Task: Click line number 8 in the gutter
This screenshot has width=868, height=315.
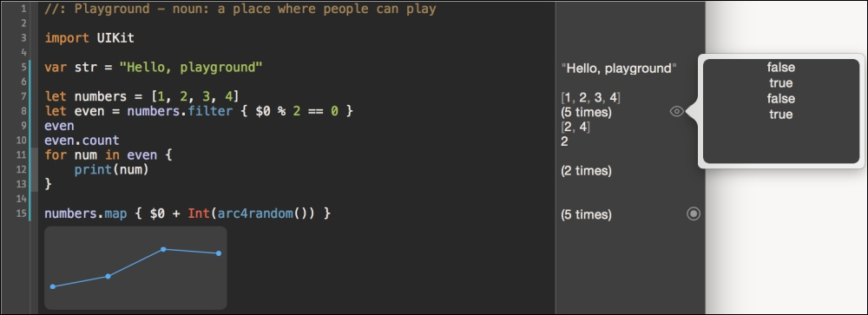Action: pyautogui.click(x=23, y=111)
